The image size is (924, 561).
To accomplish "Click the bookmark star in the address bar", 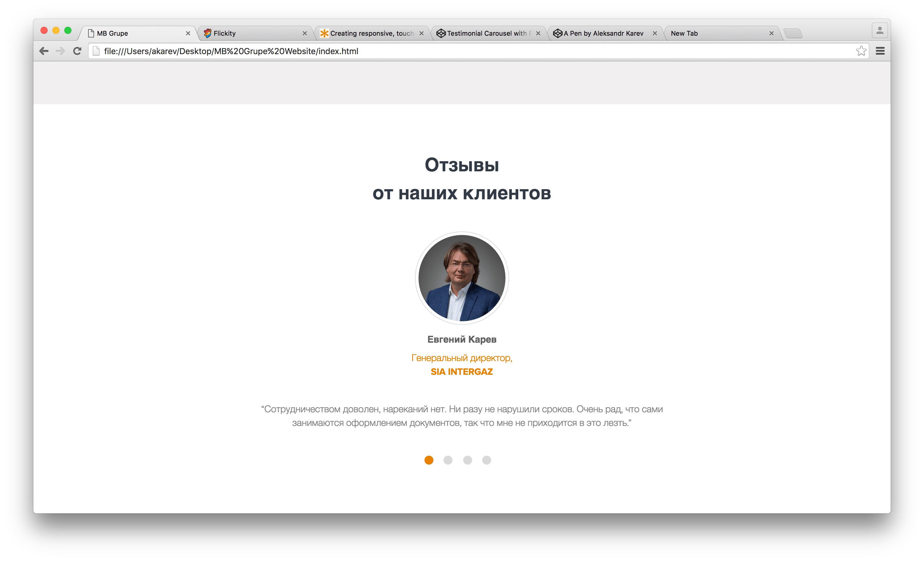I will pyautogui.click(x=861, y=51).
